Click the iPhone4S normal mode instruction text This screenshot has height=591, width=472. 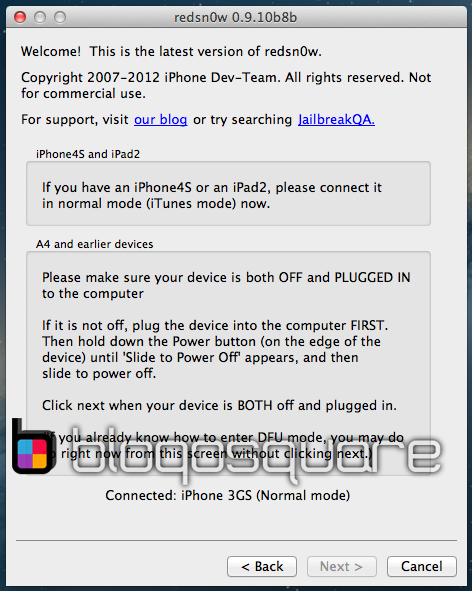point(212,196)
